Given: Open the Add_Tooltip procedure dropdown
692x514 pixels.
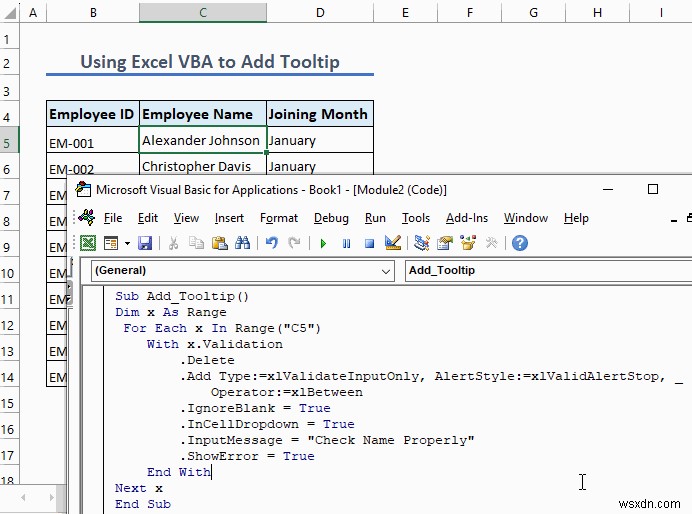Looking at the screenshot, I should pyautogui.click(x=548, y=270).
